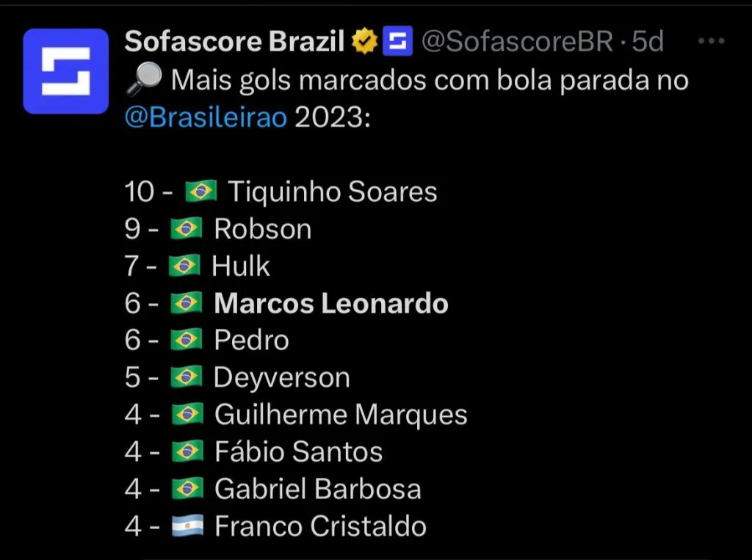Click the Tiquinho Soares entry text
Image resolution: width=752 pixels, height=560 pixels.
click(x=332, y=192)
